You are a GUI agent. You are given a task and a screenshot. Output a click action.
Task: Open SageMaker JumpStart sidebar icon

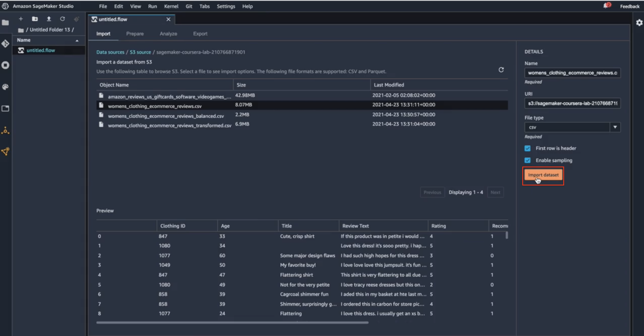5,151
